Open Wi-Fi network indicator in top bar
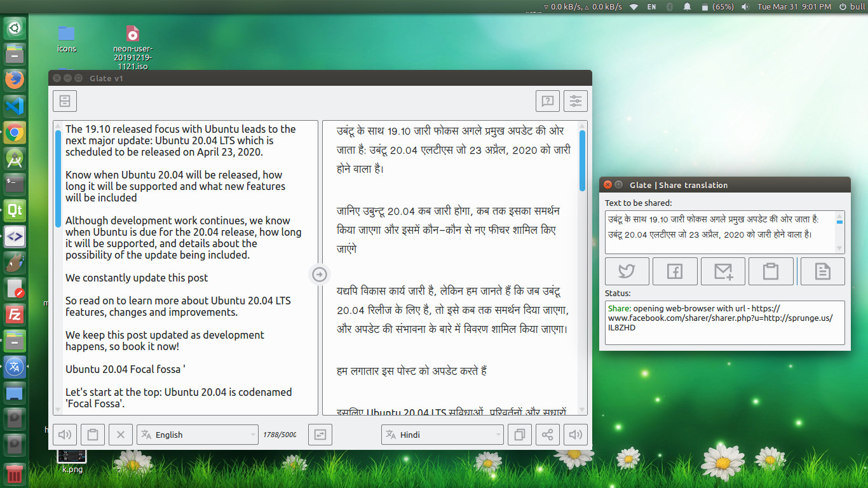868x488 pixels. point(634,7)
